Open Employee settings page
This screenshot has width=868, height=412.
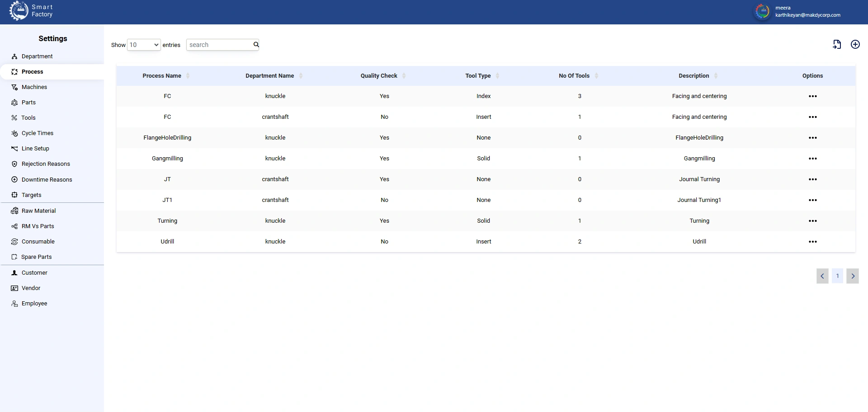click(x=34, y=304)
